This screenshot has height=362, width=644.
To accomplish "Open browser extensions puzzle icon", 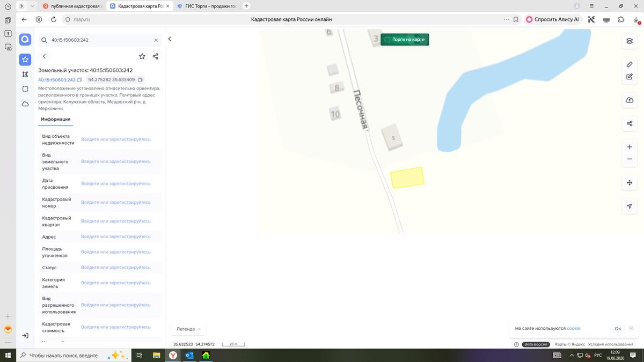I will pyautogui.click(x=621, y=19).
